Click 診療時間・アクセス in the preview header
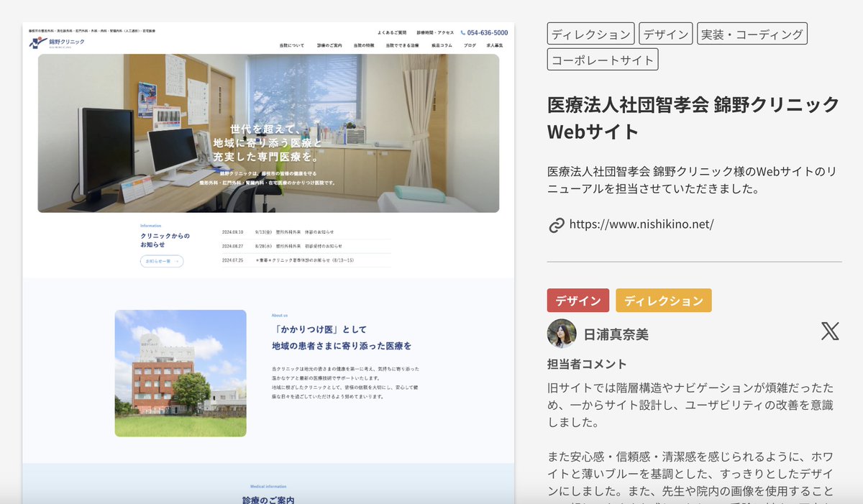This screenshot has height=504, width=863. [436, 32]
